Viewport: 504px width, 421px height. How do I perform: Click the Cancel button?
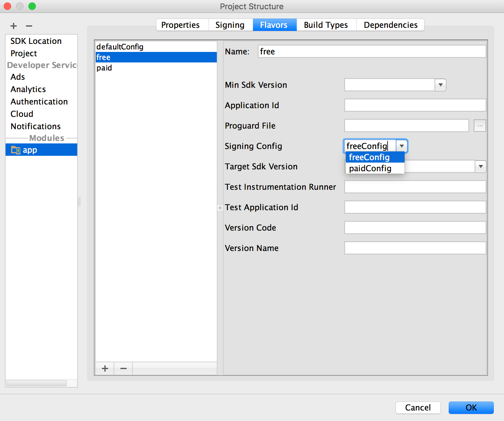coord(418,408)
